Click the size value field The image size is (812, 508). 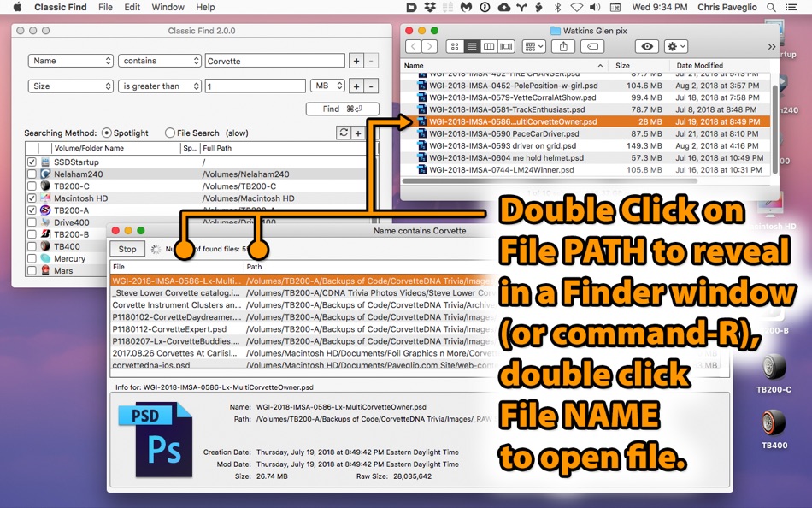(256, 86)
